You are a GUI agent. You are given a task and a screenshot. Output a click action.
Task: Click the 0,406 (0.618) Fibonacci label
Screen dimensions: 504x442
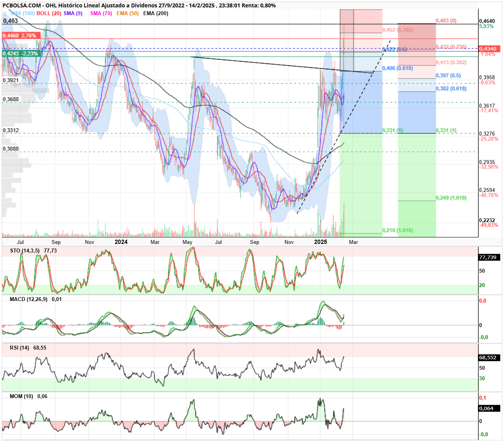pyautogui.click(x=398, y=68)
